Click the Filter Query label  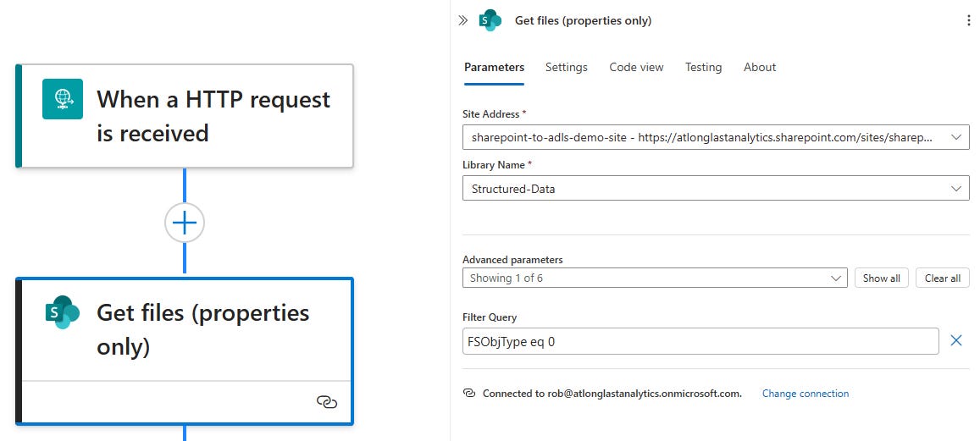pyautogui.click(x=490, y=317)
